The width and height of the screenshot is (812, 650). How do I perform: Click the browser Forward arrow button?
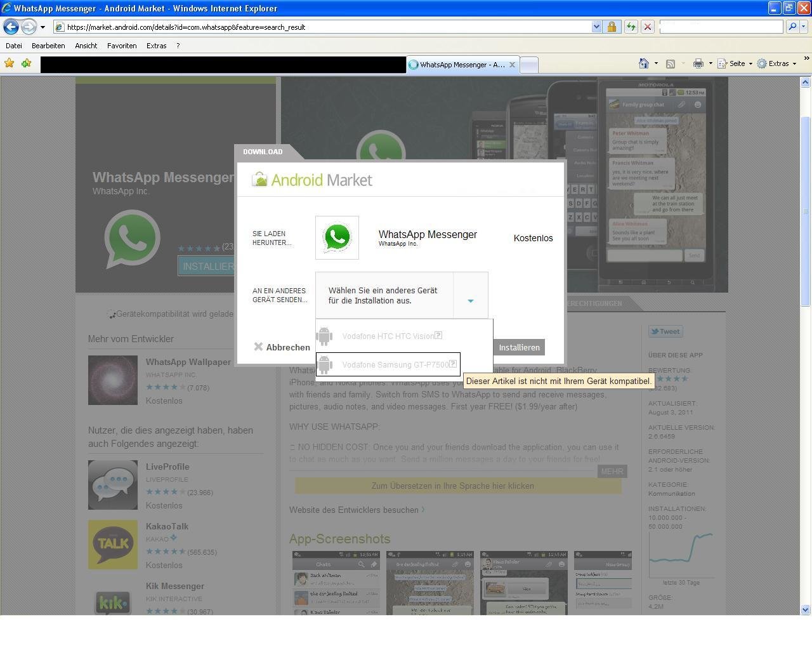[x=29, y=27]
